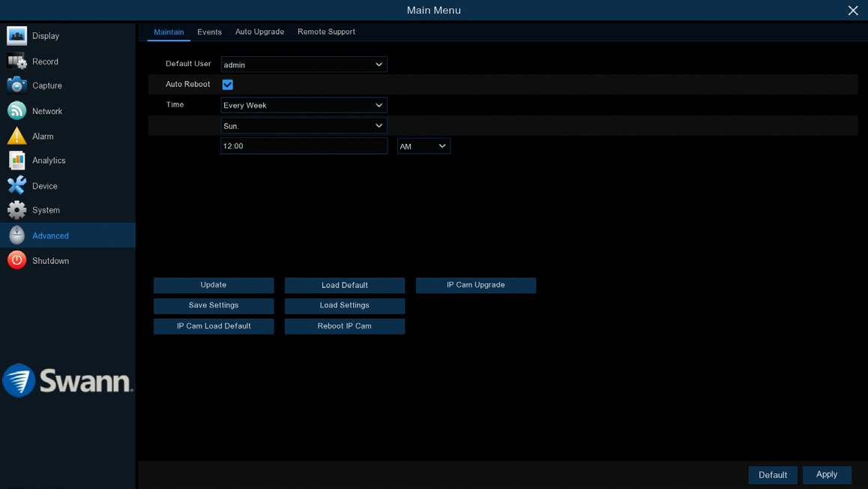Image resolution: width=868 pixels, height=489 pixels.
Task: Click the red Shutdown power icon
Action: tap(16, 260)
